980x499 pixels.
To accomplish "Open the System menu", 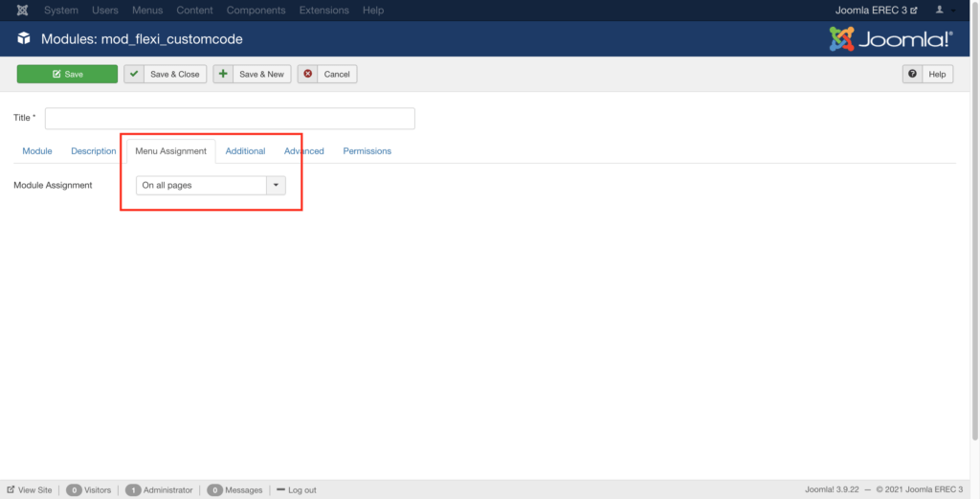I will click(61, 10).
